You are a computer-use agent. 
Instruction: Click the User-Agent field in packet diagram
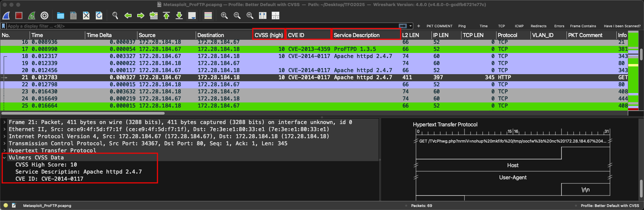(513, 177)
